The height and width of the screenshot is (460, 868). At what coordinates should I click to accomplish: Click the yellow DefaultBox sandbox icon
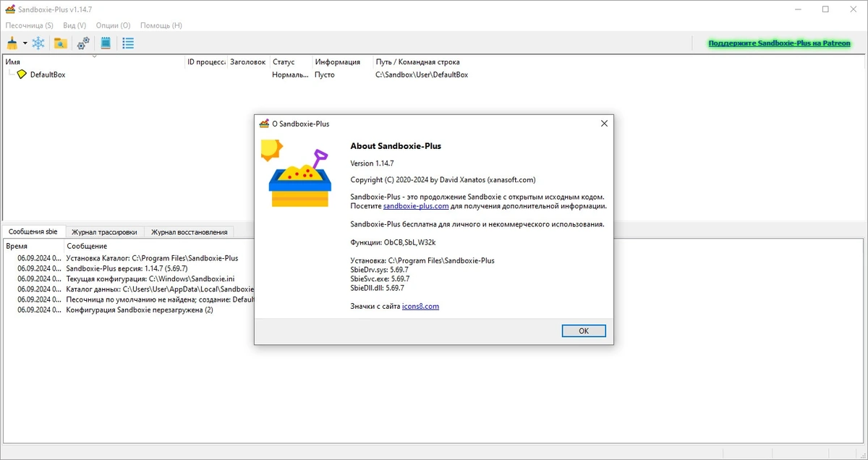22,74
